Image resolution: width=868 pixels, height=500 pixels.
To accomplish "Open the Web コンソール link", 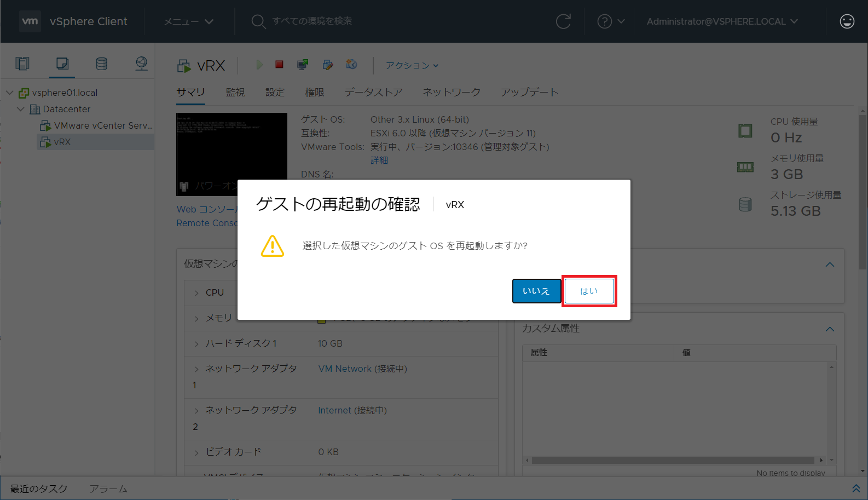I will coord(207,209).
